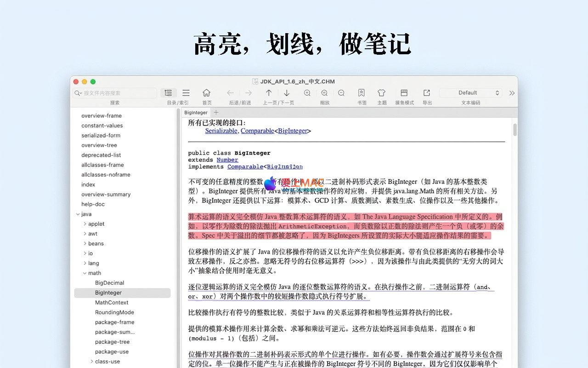
Task: Go to the next page (down arrow)
Action: (x=287, y=93)
